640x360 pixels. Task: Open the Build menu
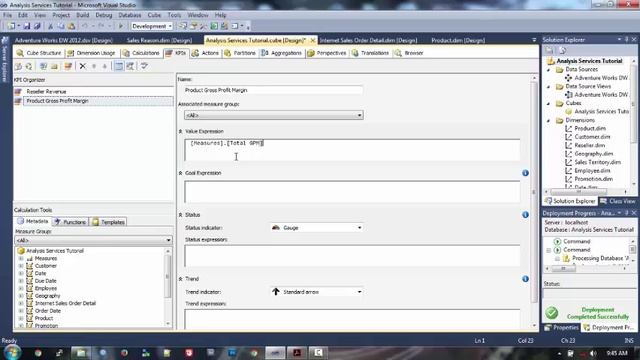(82, 15)
